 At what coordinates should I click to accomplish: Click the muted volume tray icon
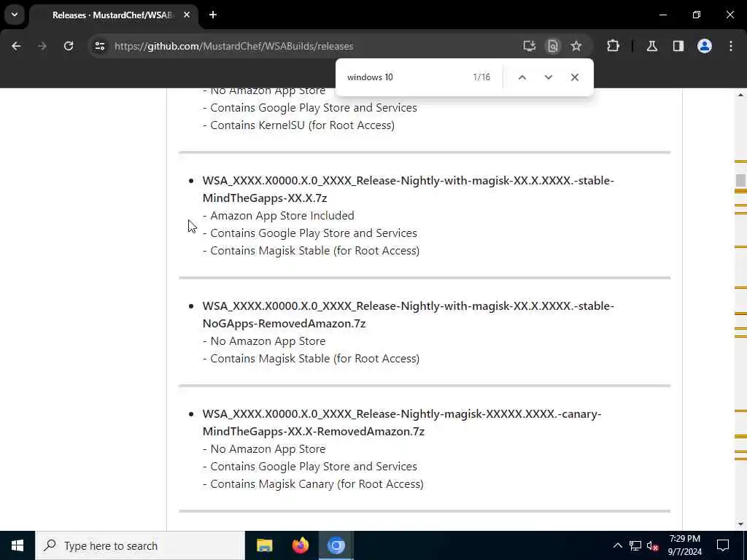(653, 545)
